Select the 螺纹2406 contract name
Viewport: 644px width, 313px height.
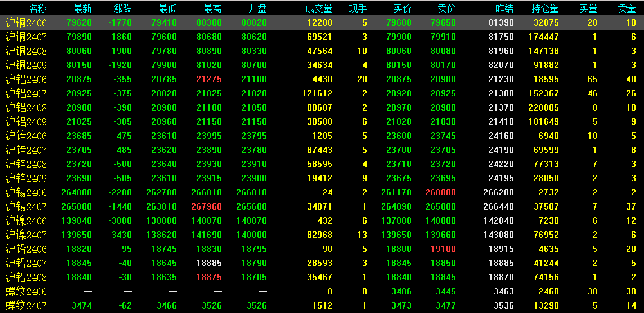pos(26,291)
